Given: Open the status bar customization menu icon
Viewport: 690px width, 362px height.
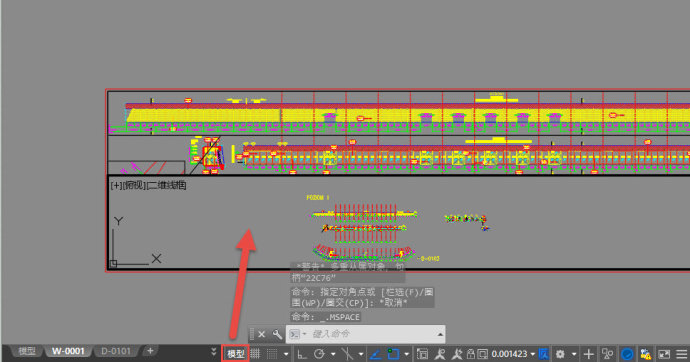Looking at the screenshot, I should (x=682, y=354).
